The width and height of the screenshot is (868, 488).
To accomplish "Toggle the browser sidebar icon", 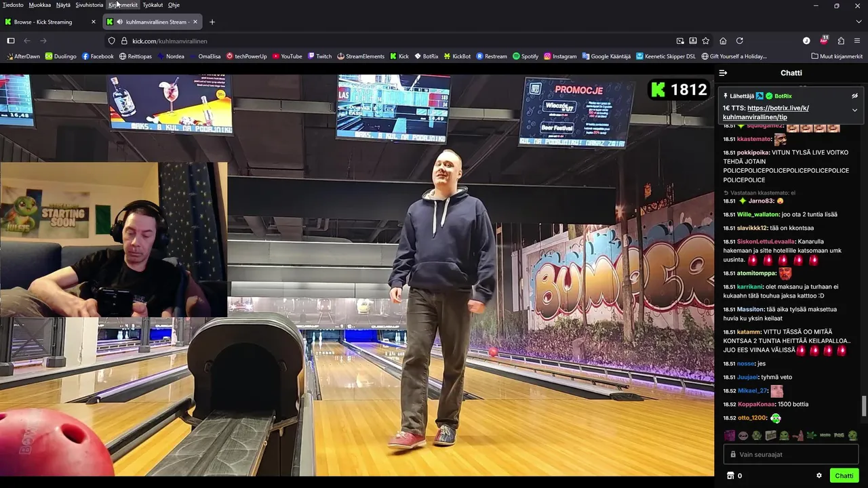I will (x=11, y=41).
